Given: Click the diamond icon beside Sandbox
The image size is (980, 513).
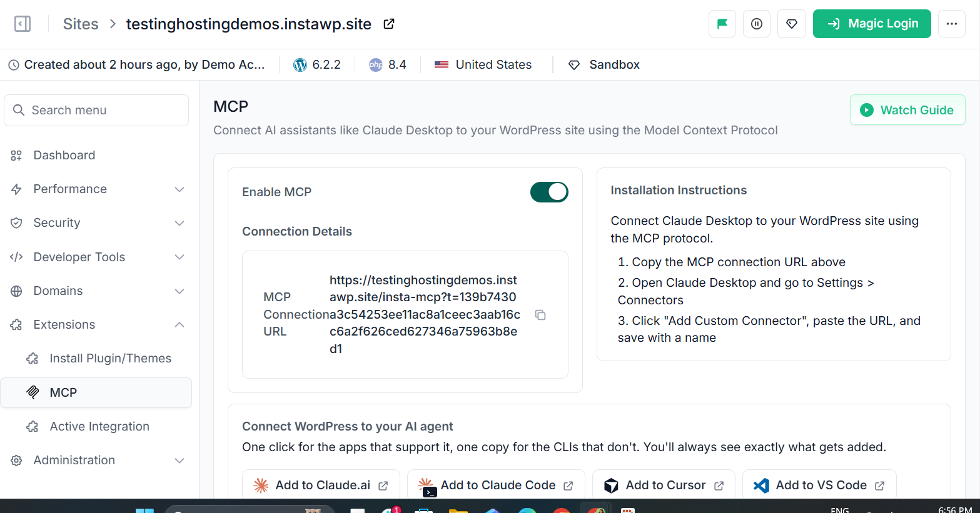Looking at the screenshot, I should (x=574, y=65).
